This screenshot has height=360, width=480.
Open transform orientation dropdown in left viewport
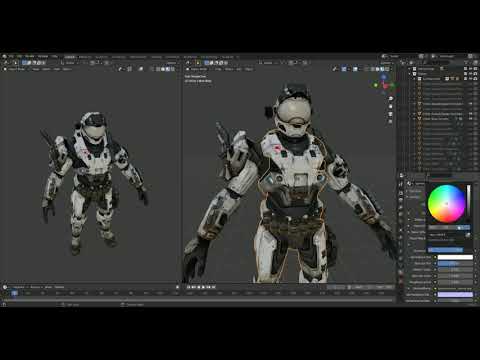point(70,63)
